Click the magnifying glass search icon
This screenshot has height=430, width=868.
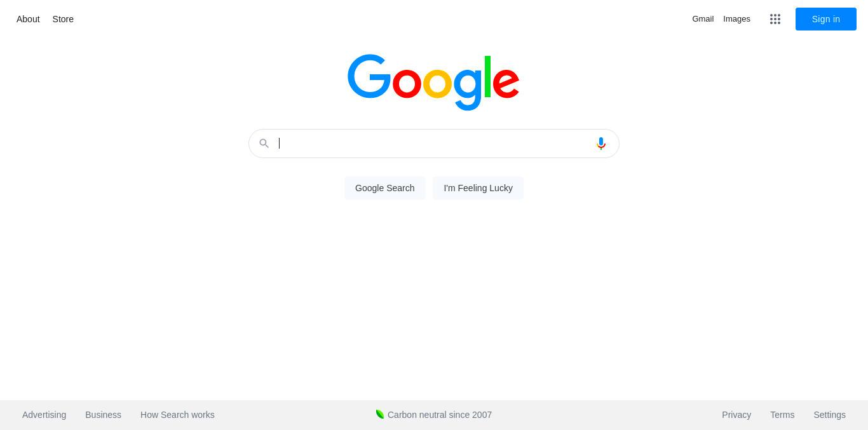click(x=264, y=144)
